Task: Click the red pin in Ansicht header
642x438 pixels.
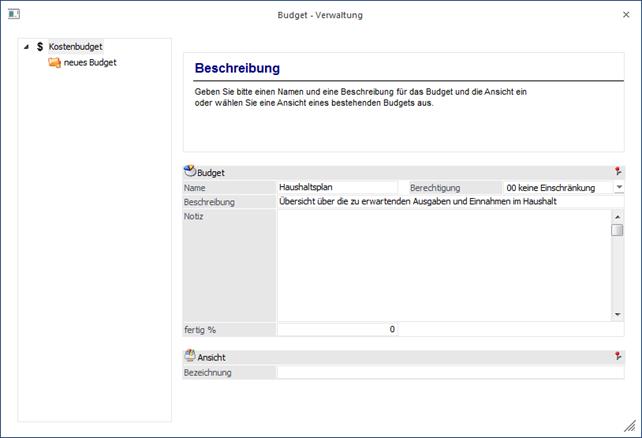Action: pos(618,356)
